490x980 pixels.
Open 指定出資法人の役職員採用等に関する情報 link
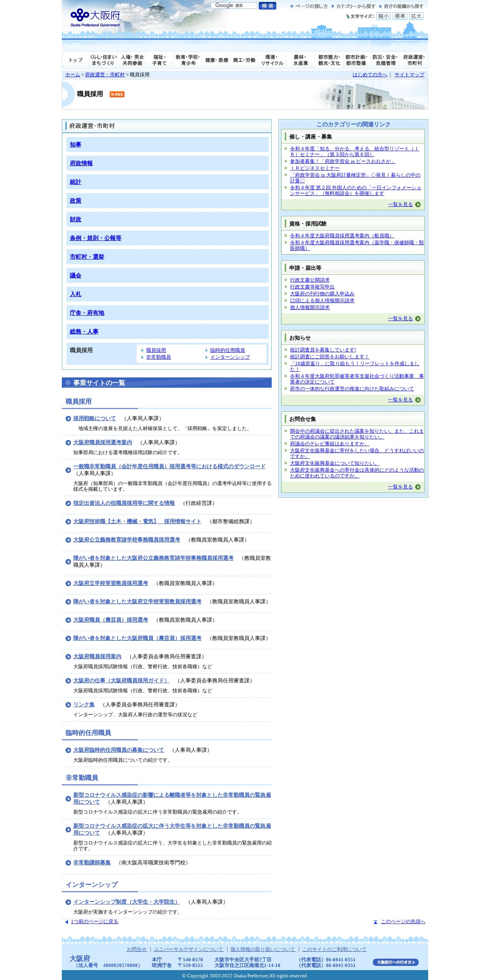tap(124, 503)
